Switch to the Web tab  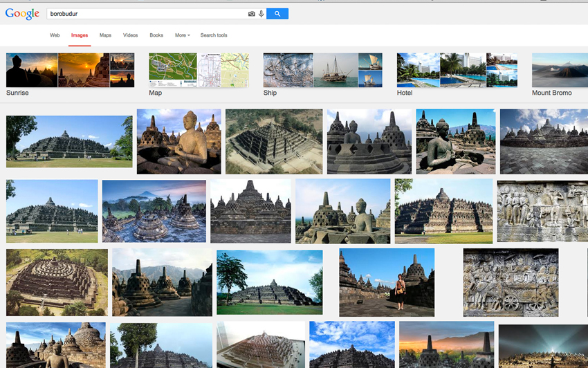[x=55, y=35]
